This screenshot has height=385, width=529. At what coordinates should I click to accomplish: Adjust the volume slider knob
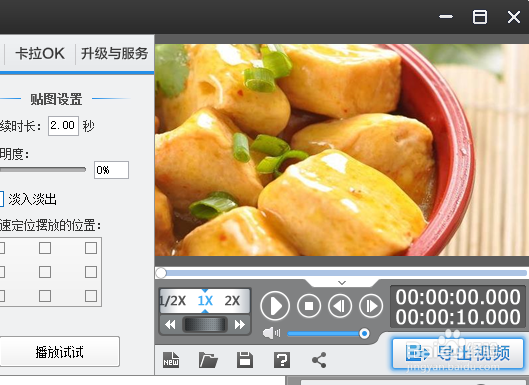point(364,334)
